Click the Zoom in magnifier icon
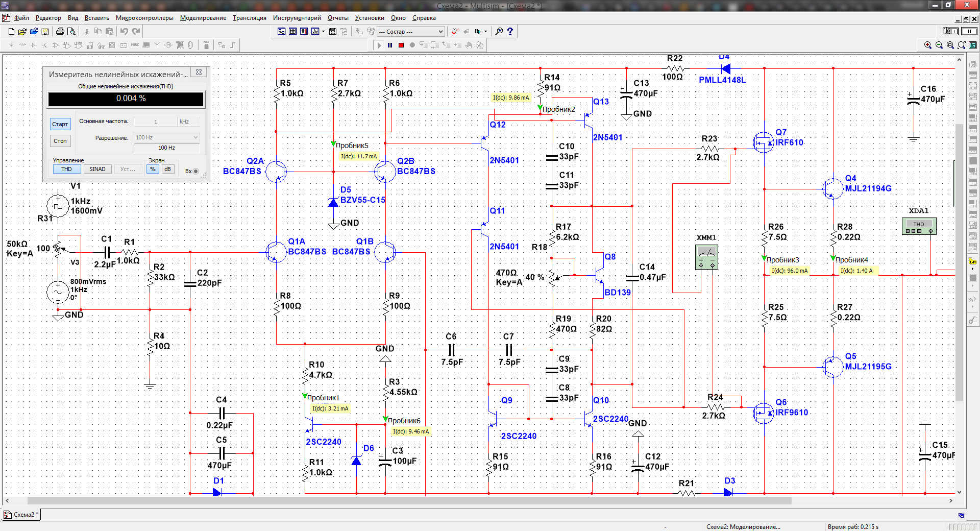The image size is (980, 531). (927, 45)
